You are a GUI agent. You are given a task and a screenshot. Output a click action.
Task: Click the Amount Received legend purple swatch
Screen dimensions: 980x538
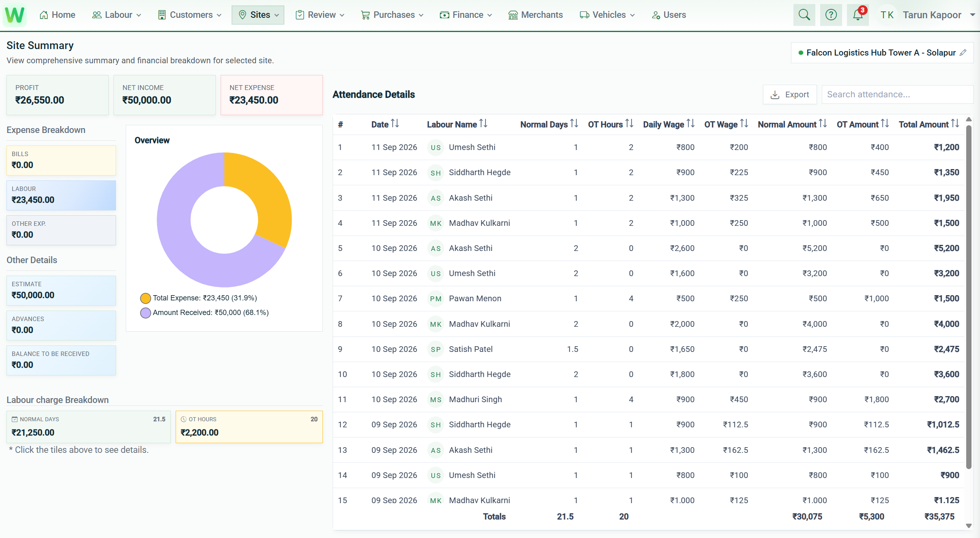145,313
